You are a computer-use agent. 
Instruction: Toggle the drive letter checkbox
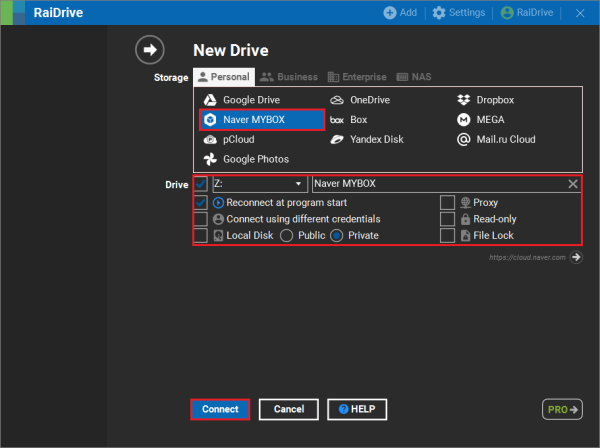click(x=201, y=184)
